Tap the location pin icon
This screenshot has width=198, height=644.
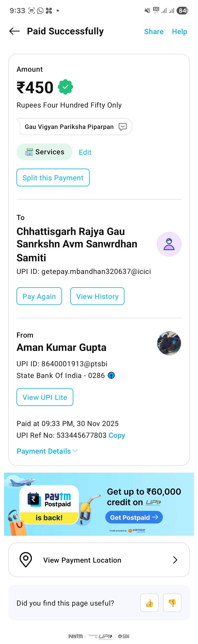point(26,560)
